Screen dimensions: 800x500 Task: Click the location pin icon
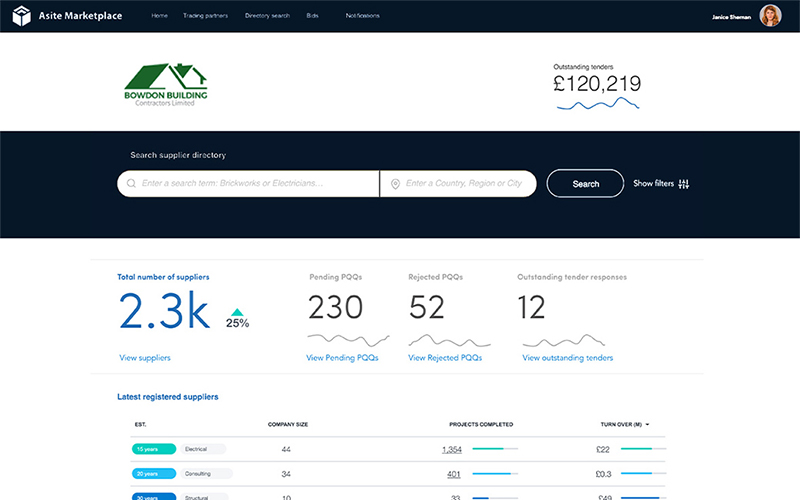395,184
